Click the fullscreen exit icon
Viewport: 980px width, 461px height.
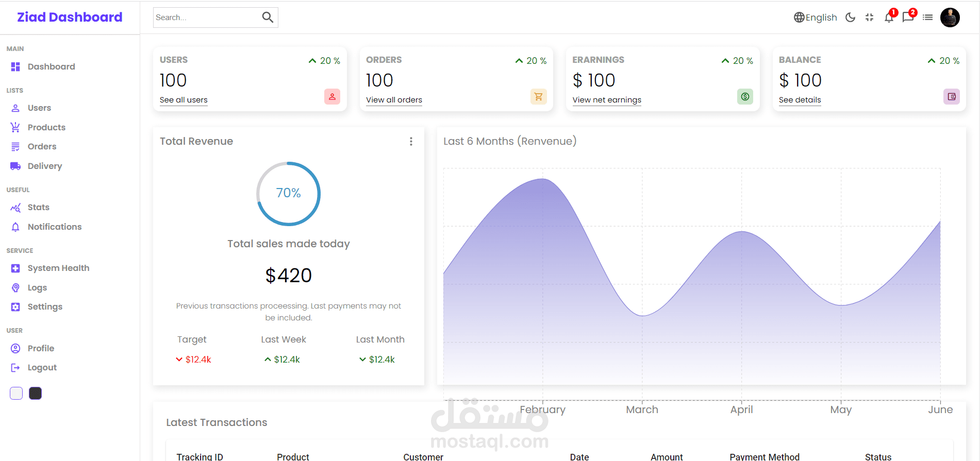click(870, 18)
